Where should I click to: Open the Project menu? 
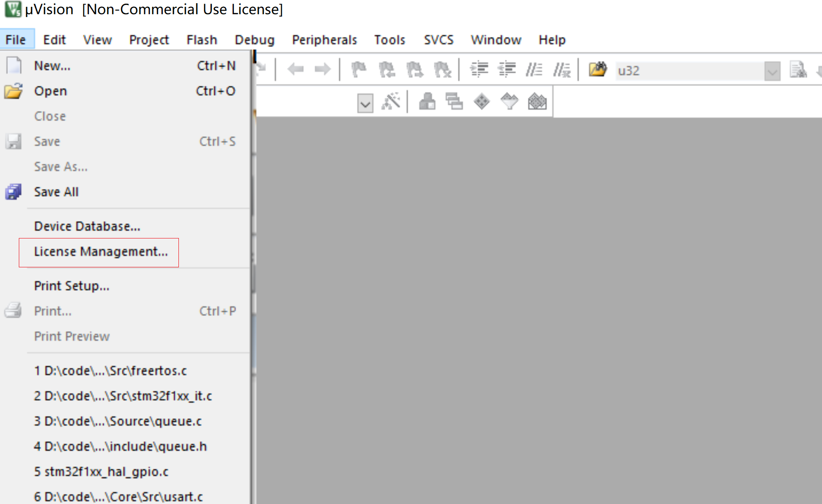(x=149, y=40)
